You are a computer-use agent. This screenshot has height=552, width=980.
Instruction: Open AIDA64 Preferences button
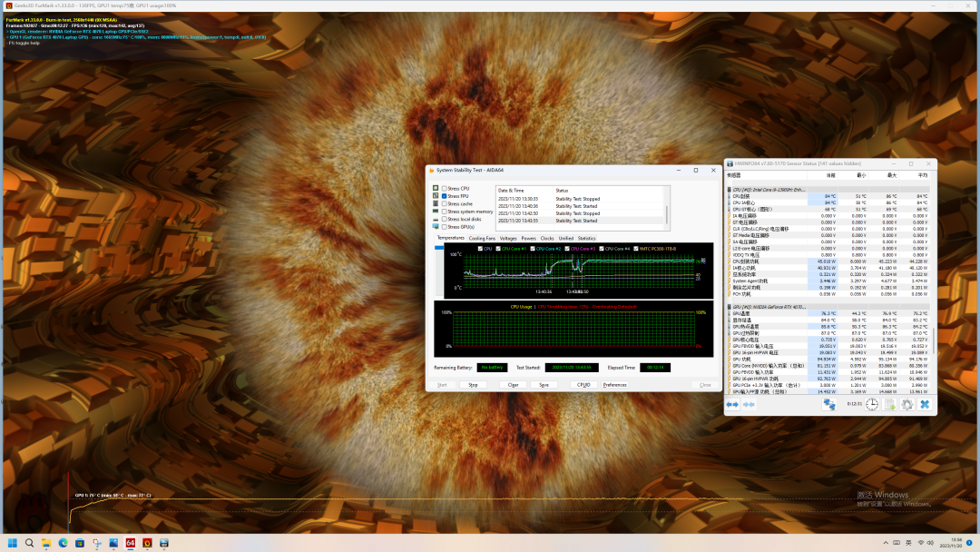(x=615, y=385)
